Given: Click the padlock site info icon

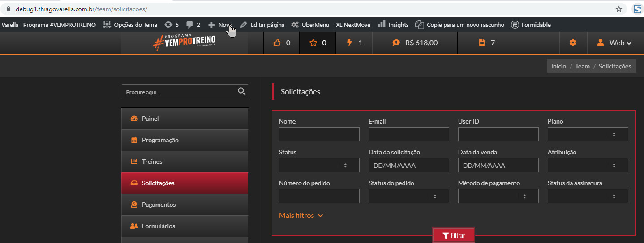Looking at the screenshot, I should 8,9.
